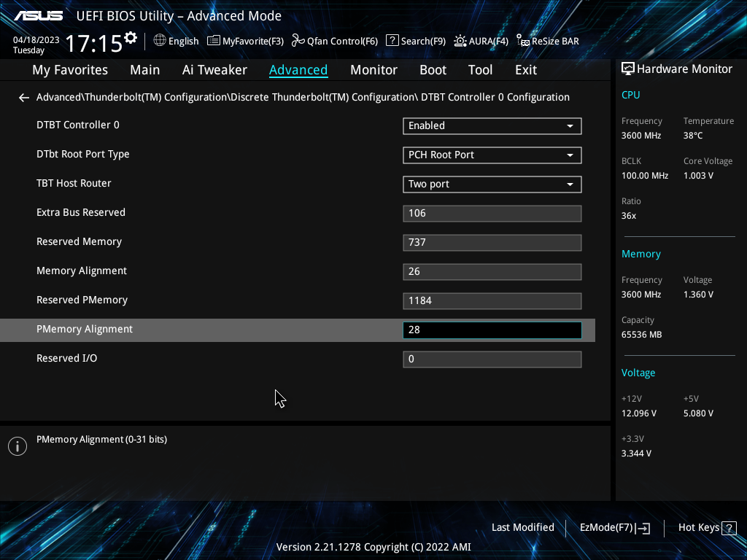This screenshot has height=560, width=747.
Task: Click the Reserved I/O value field
Action: [492, 359]
